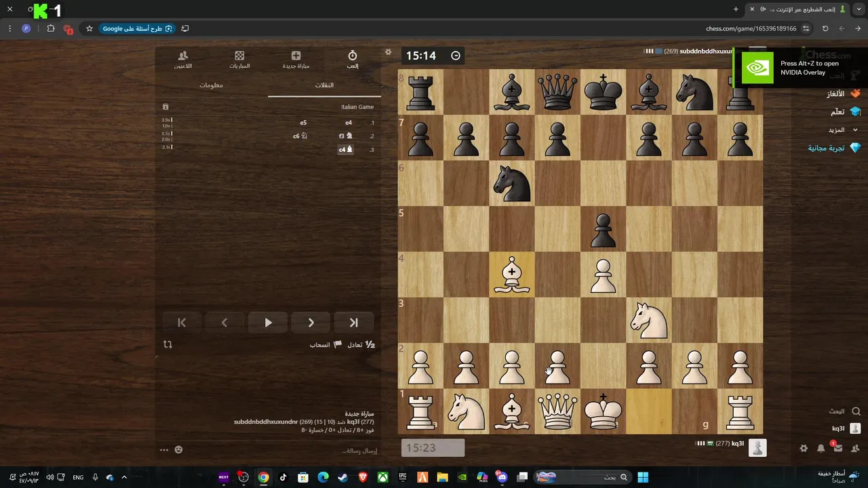The width and height of the screenshot is (868, 488).
Task: Open the sidebar Search (البحث)
Action: click(844, 411)
